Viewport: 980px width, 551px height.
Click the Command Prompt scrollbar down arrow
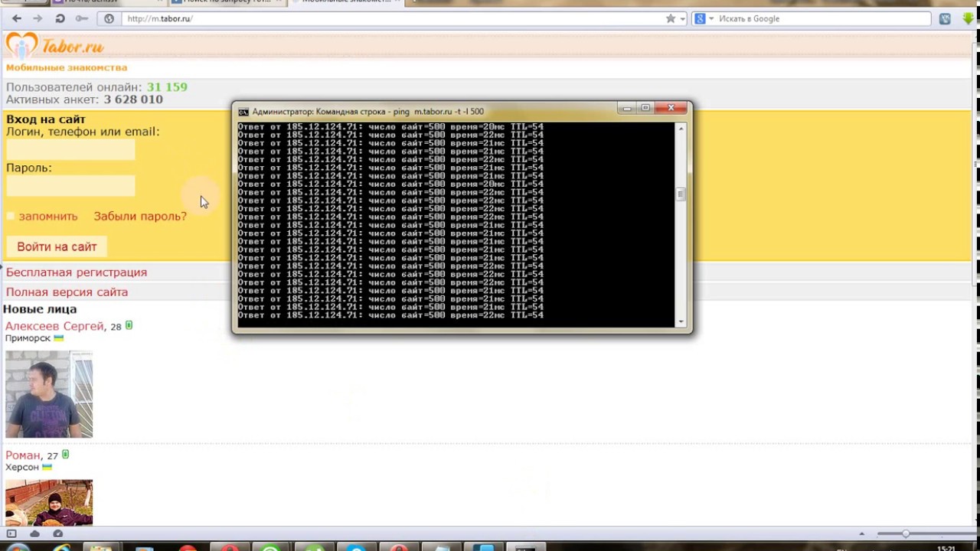click(x=681, y=322)
